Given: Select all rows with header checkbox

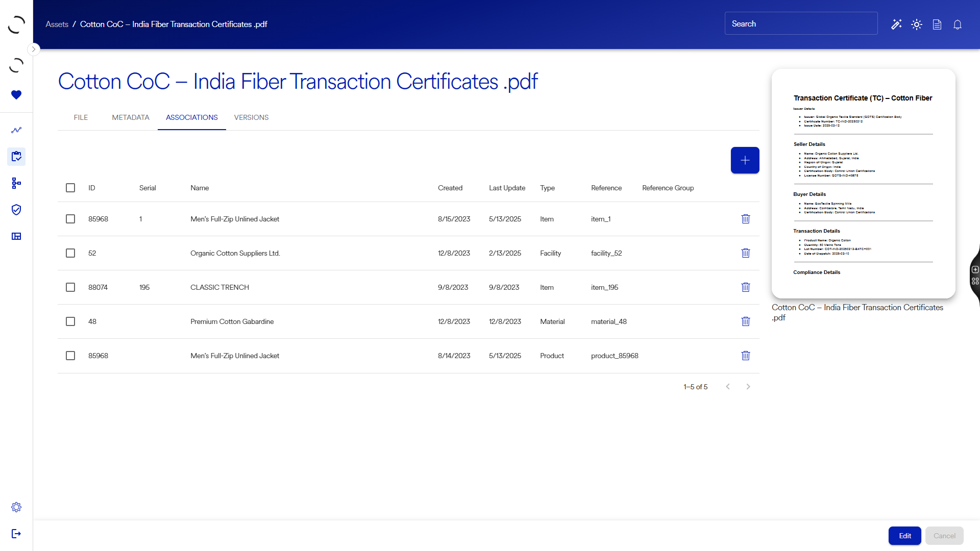Looking at the screenshot, I should (70, 188).
